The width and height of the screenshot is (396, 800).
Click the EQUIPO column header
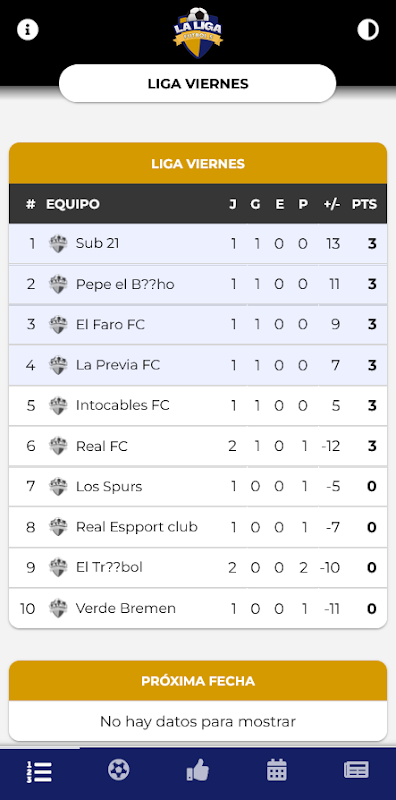(x=72, y=205)
